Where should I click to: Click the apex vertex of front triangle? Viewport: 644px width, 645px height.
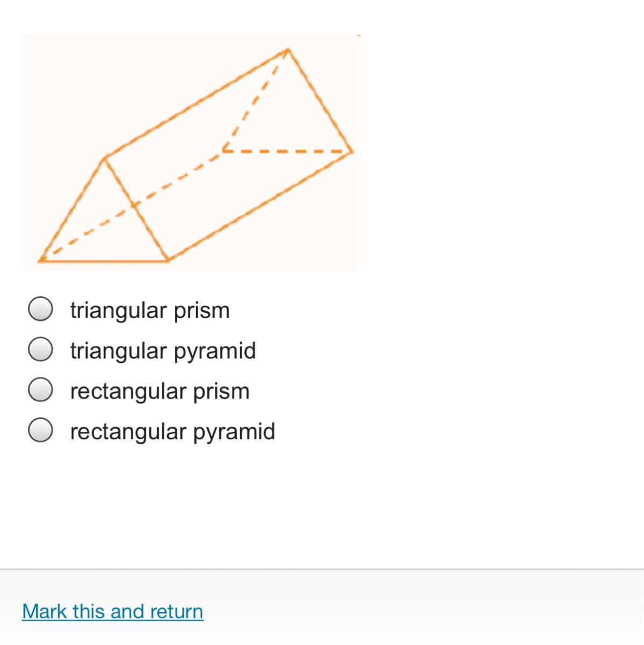[x=105, y=158]
